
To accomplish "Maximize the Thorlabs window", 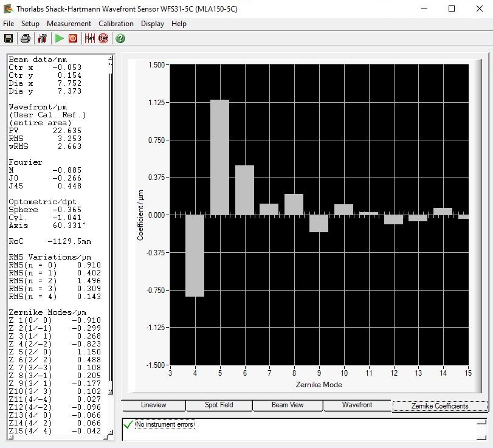I will (x=452, y=9).
